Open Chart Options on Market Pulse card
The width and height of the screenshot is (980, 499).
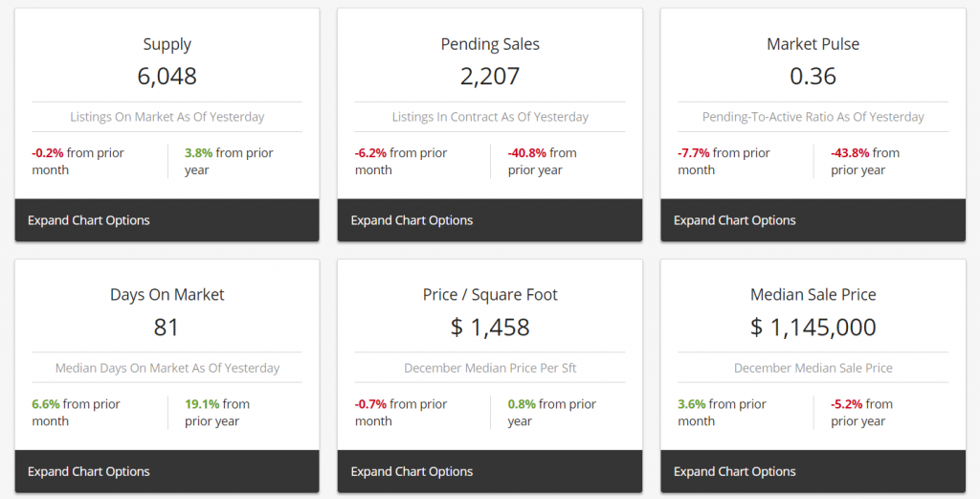[735, 220]
